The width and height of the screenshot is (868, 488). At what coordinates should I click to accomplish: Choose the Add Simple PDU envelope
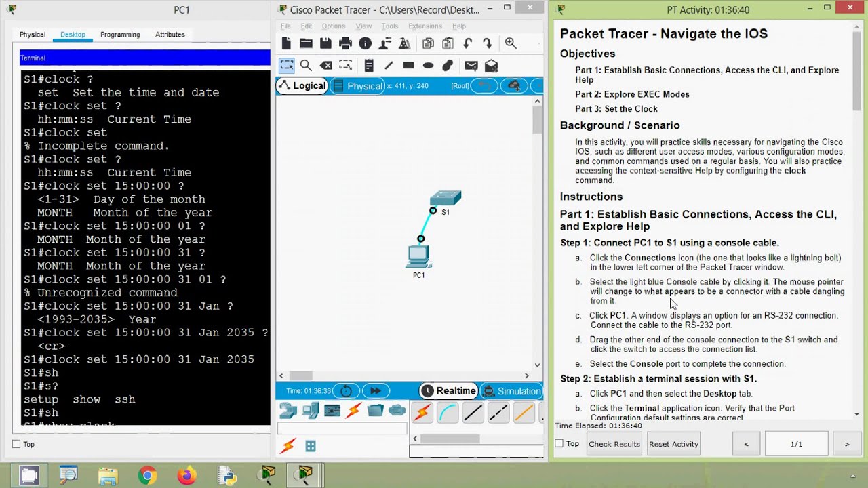[x=471, y=65]
